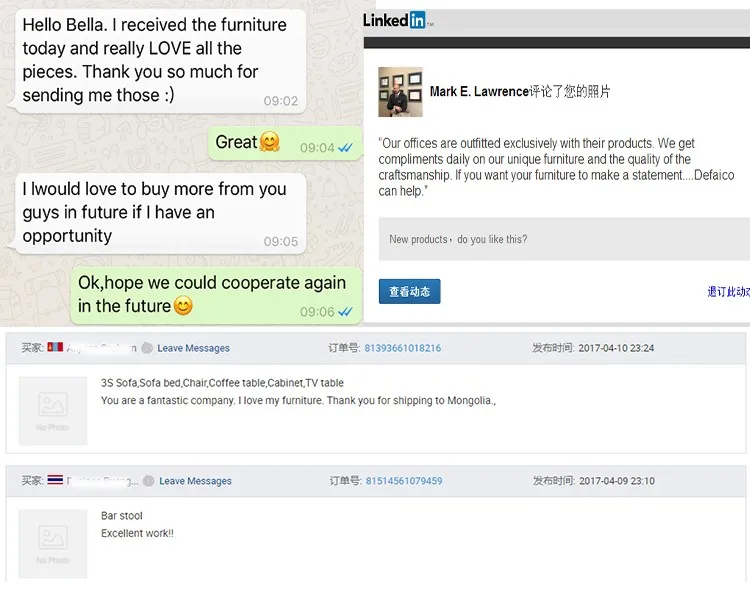
Task: Open order number 81514561079459
Action: 403,481
